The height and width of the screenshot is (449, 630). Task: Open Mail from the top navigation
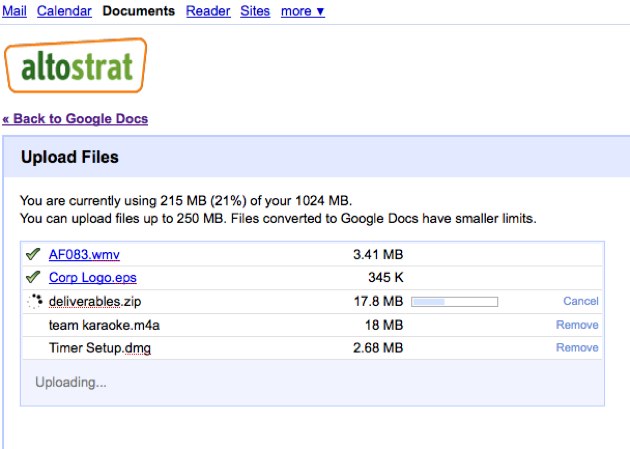click(x=17, y=11)
